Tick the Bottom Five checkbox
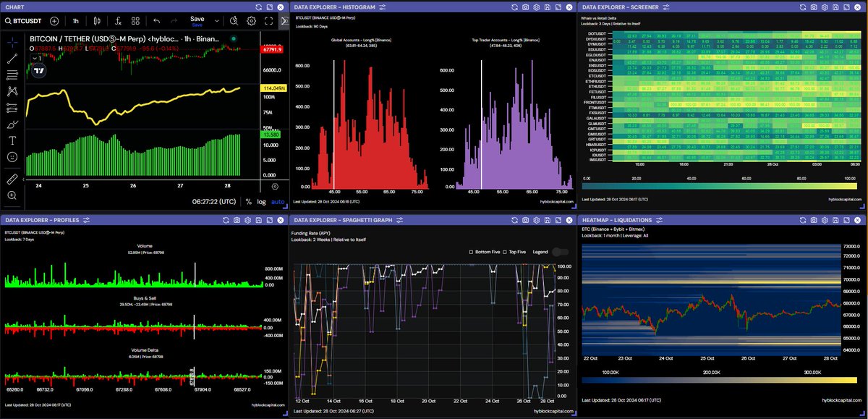 (x=471, y=252)
